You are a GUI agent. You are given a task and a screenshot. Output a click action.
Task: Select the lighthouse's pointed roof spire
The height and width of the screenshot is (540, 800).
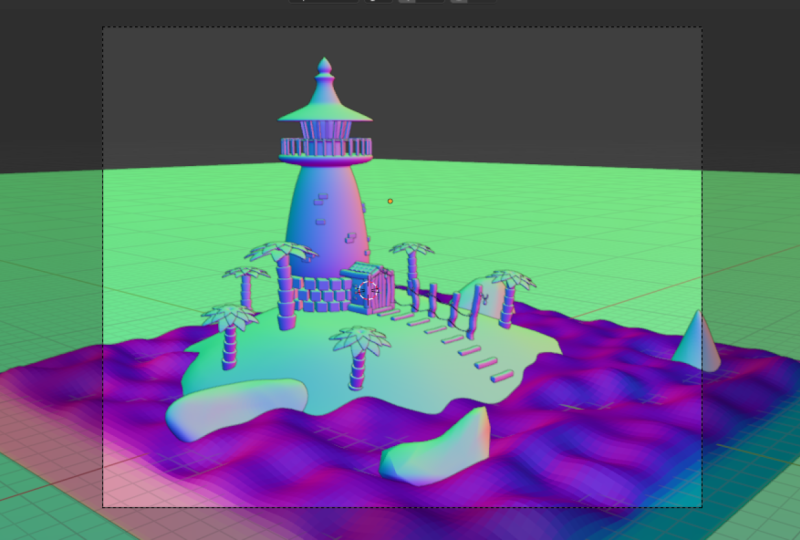pyautogui.click(x=325, y=91)
